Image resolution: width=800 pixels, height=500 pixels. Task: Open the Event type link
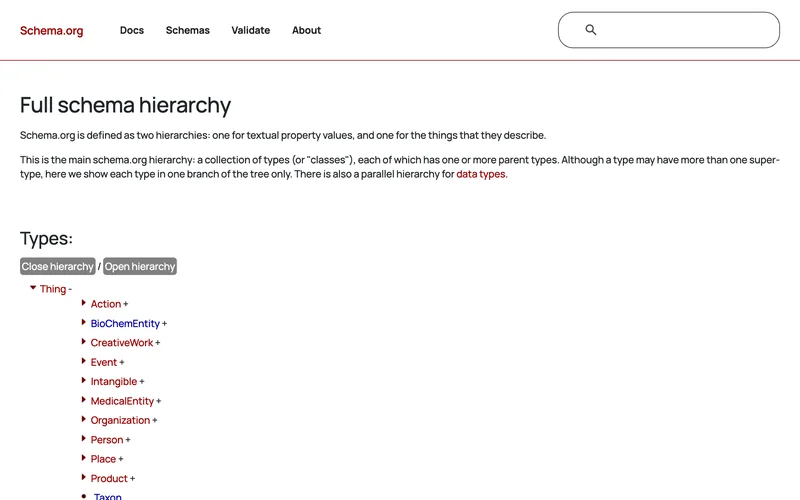[x=104, y=362]
